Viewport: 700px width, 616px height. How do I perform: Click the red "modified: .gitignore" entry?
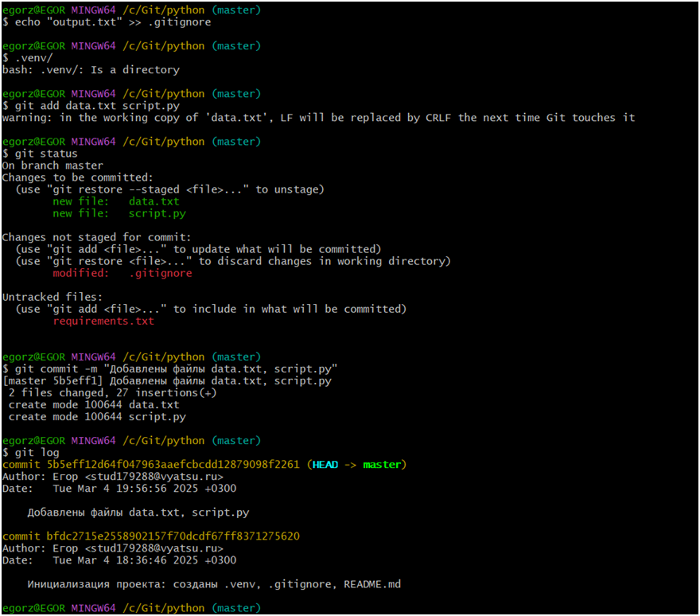click(x=122, y=273)
